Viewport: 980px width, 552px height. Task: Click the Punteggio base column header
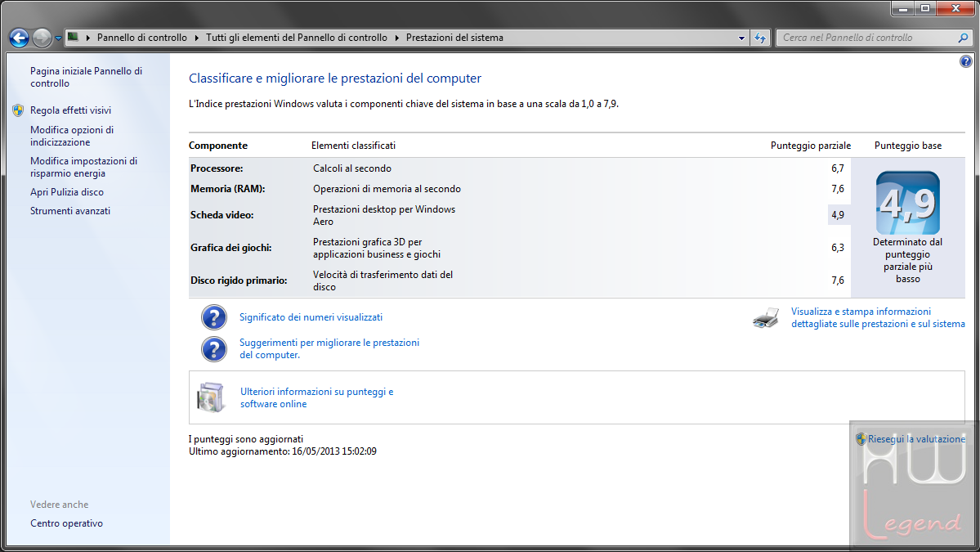(x=907, y=146)
